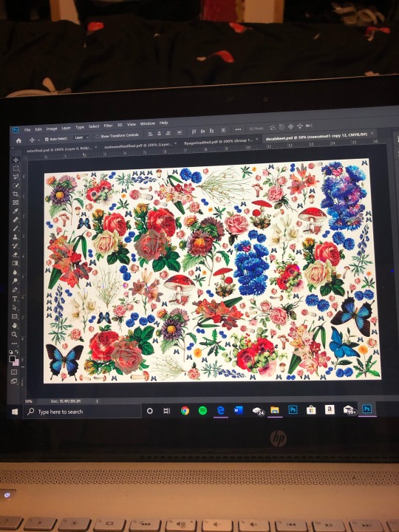
Task: Select the Eyedropper tool
Action: pos(16,211)
